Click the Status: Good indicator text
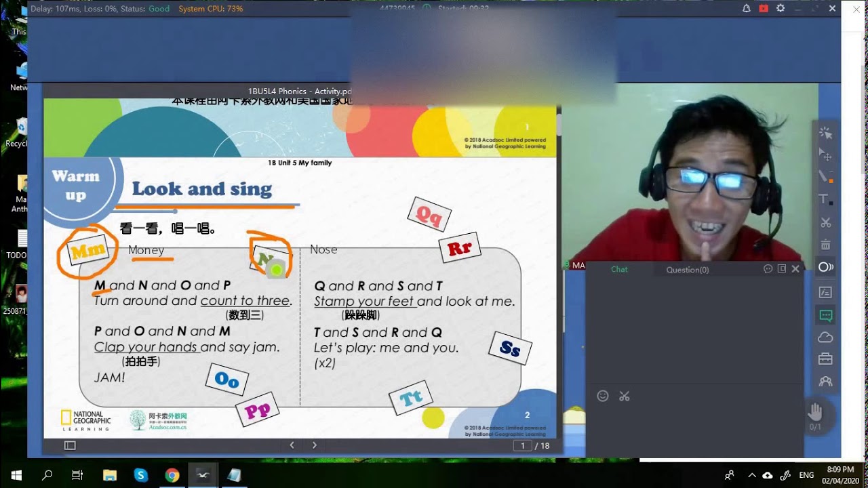 [x=145, y=9]
